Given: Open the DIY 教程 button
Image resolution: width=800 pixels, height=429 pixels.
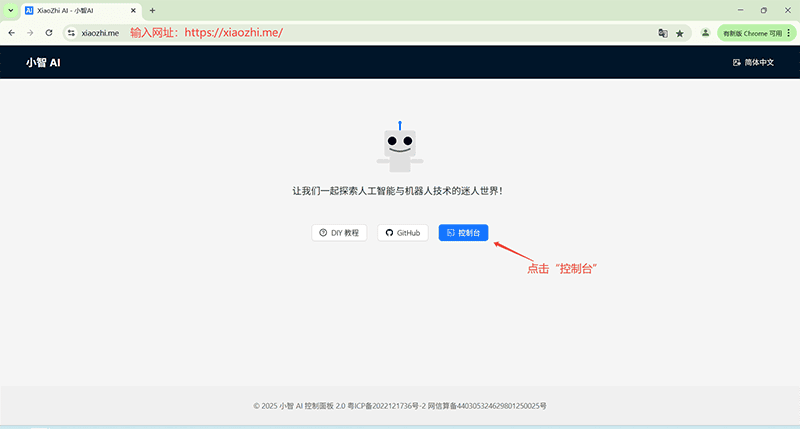Looking at the screenshot, I should [x=339, y=233].
